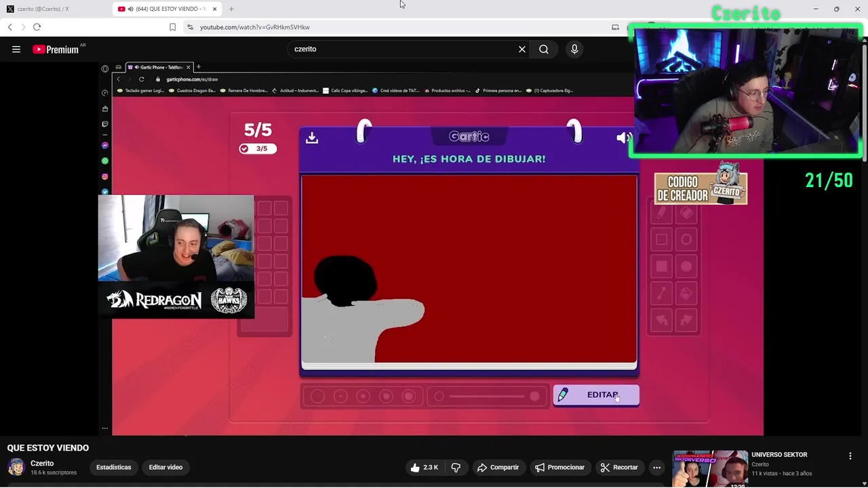This screenshot has width=868, height=488.
Task: Select the empty ellipse shape tool
Action: point(686,239)
